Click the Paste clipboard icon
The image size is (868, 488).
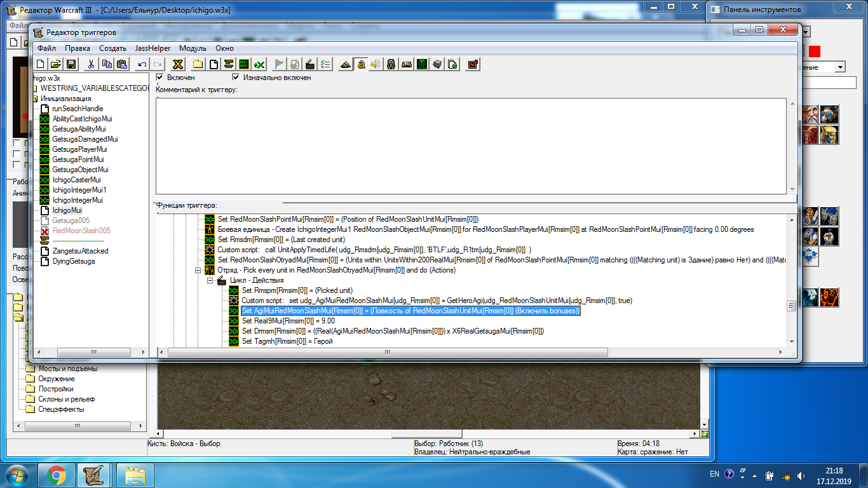coord(122,64)
